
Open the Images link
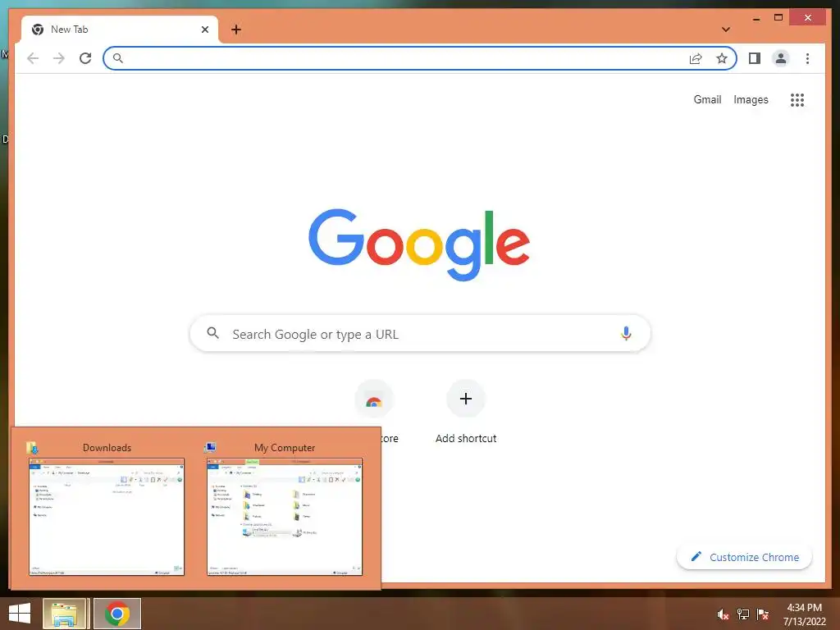751,99
